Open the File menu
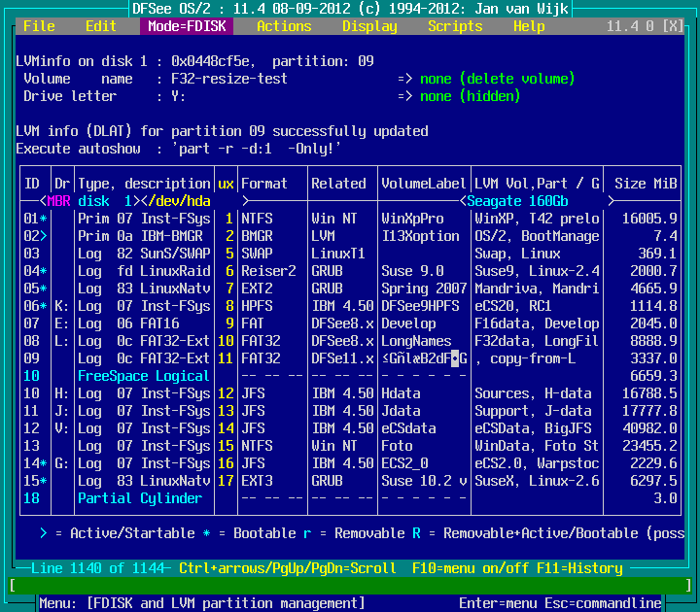 39,26
